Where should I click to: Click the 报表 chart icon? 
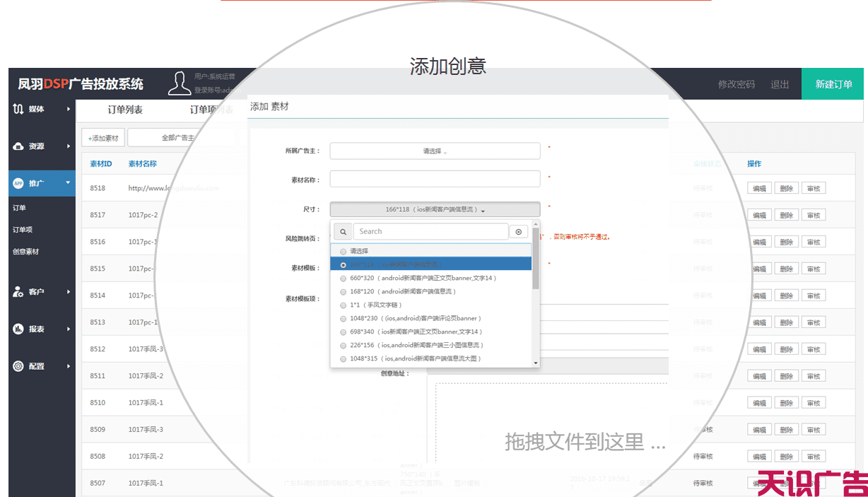tap(19, 329)
